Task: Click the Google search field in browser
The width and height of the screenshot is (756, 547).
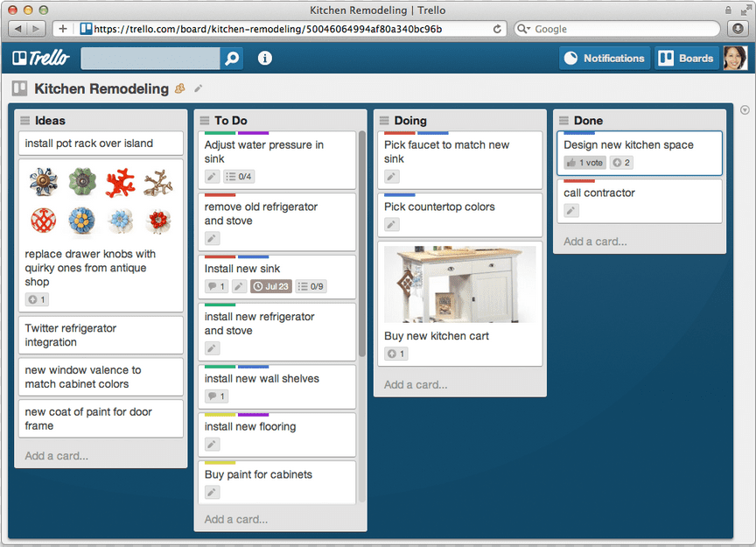Action: (617, 29)
